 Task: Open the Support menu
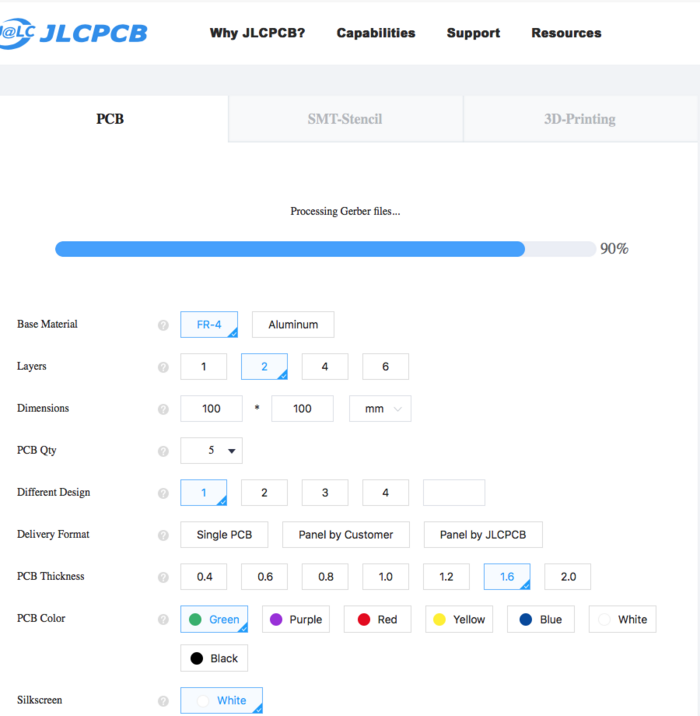[x=473, y=33]
